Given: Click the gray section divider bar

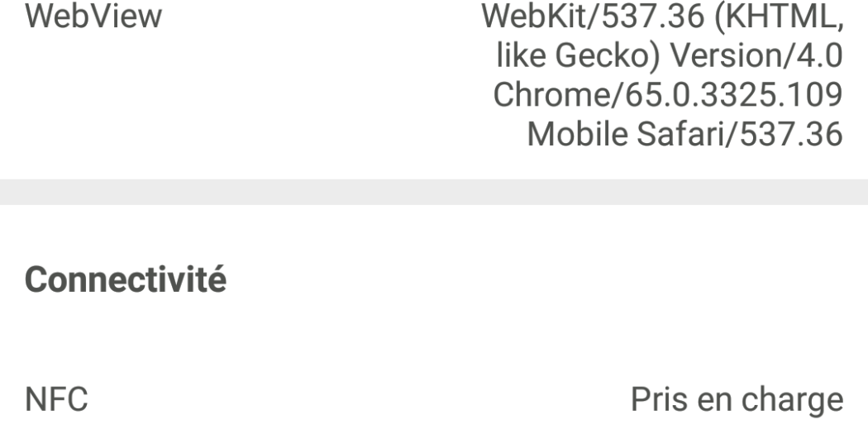Looking at the screenshot, I should (x=434, y=192).
